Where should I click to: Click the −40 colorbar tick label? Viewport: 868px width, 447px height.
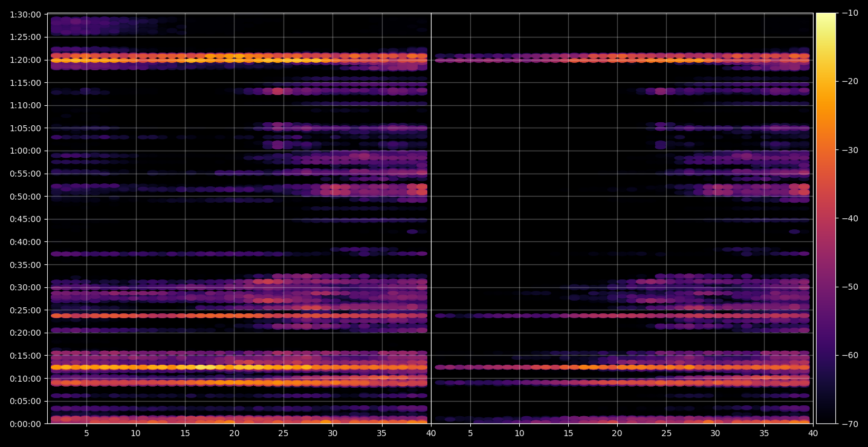click(x=849, y=218)
